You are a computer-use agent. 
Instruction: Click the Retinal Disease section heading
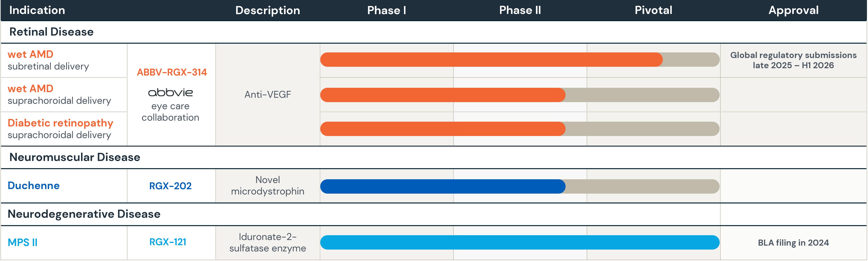[51, 32]
